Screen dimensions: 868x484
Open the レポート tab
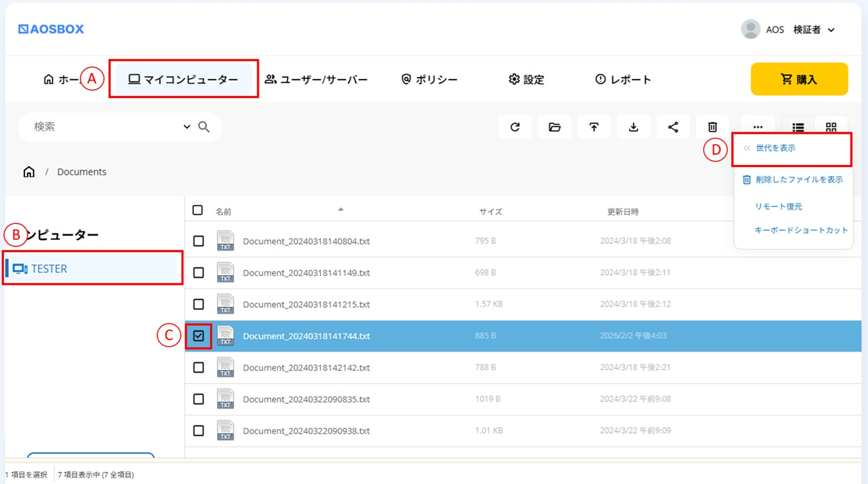(623, 79)
